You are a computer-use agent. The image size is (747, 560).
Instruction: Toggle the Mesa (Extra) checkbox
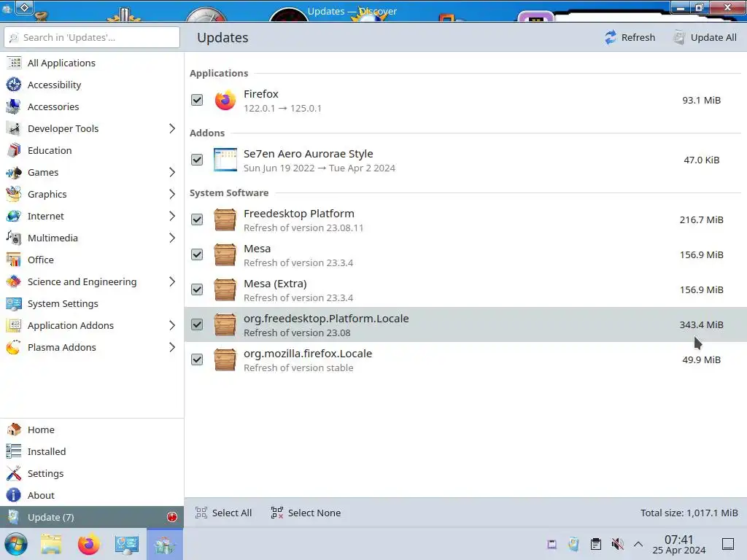pos(197,289)
